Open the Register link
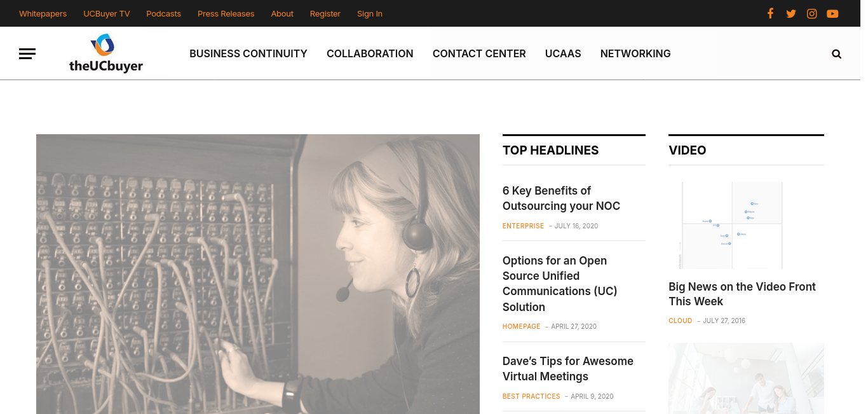The height and width of the screenshot is (414, 868). pyautogui.click(x=325, y=13)
